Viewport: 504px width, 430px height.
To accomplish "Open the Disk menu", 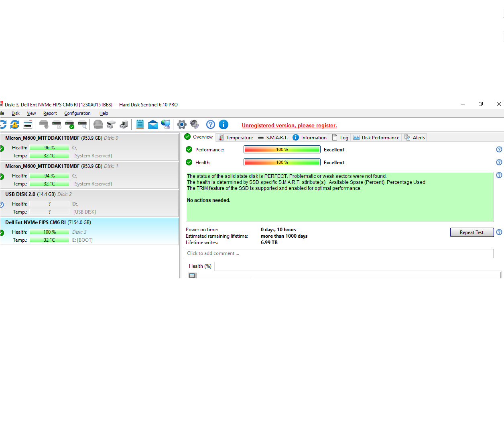I will pos(16,113).
